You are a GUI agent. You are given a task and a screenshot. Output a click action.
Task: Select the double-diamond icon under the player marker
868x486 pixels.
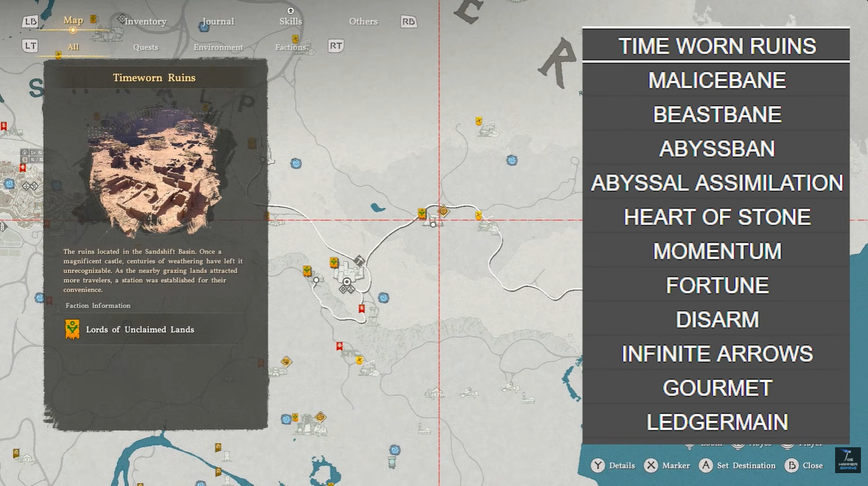pyautogui.click(x=347, y=289)
